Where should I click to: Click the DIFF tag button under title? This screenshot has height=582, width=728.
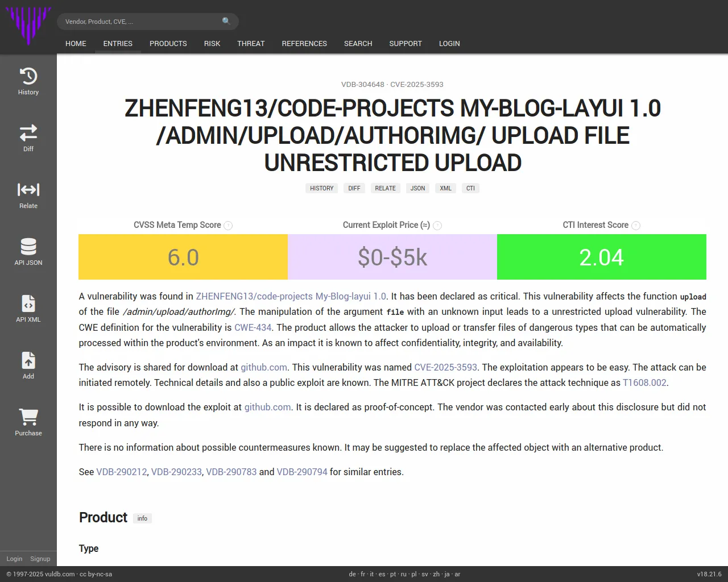click(x=354, y=188)
